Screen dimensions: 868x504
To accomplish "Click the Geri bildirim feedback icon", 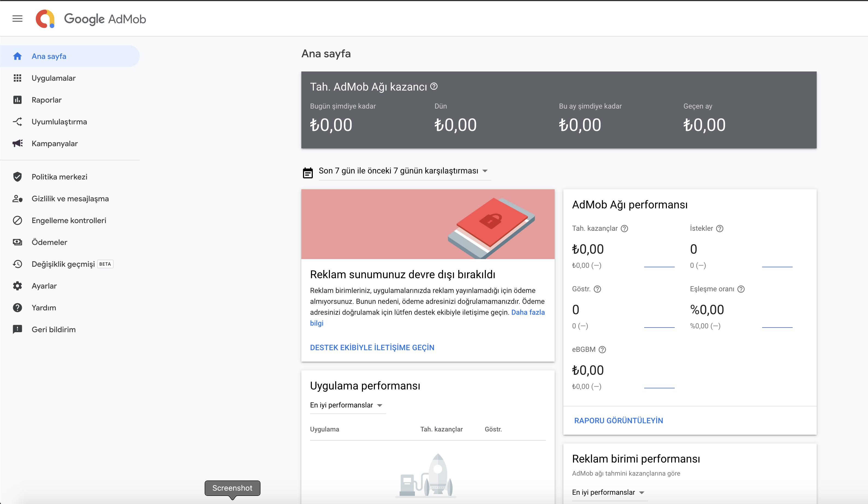I will coord(17,329).
